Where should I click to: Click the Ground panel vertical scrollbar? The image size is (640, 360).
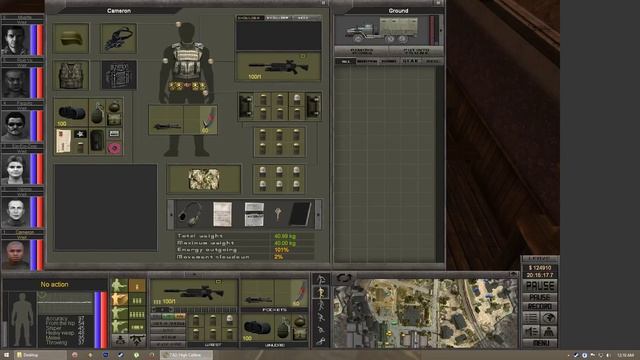[440, 163]
